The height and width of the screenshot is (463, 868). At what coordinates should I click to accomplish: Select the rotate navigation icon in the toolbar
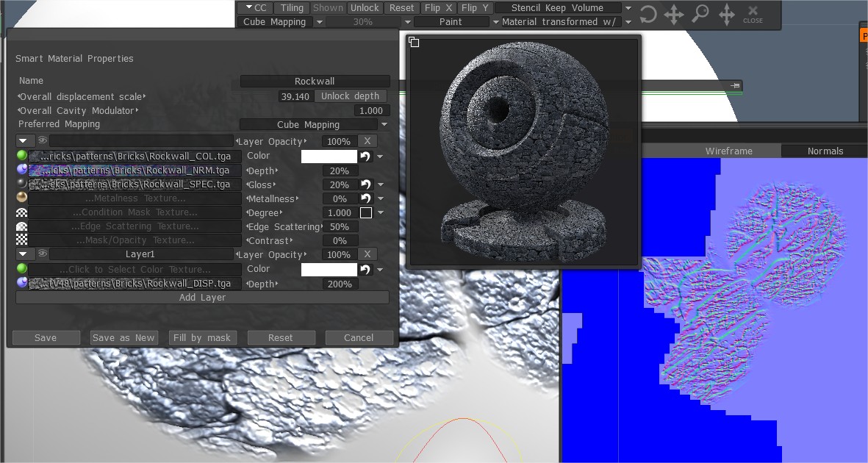[x=648, y=15]
